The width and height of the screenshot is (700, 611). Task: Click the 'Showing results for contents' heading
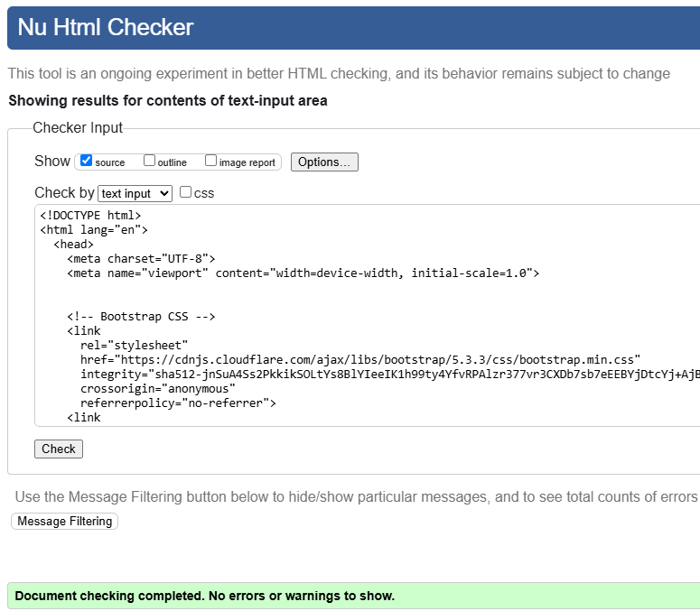[168, 101]
